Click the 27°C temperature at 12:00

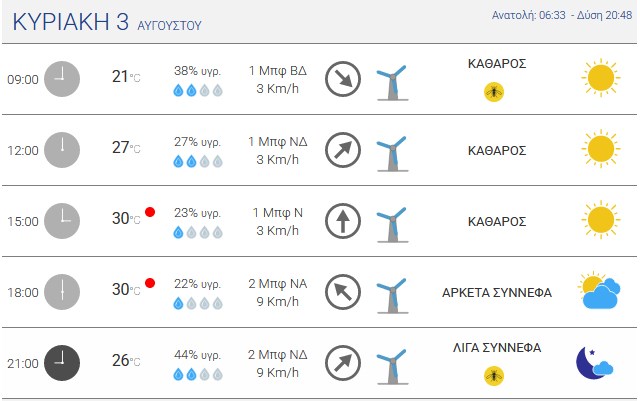click(126, 147)
